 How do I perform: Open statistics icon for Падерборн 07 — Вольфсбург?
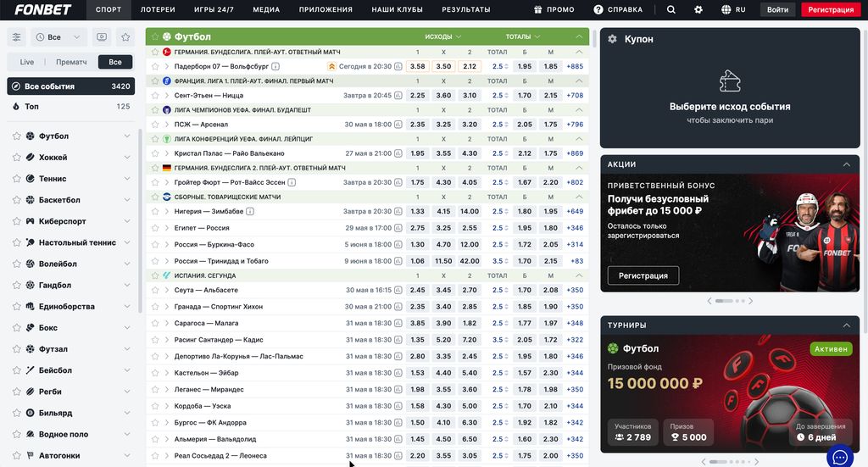pyautogui.click(x=398, y=66)
